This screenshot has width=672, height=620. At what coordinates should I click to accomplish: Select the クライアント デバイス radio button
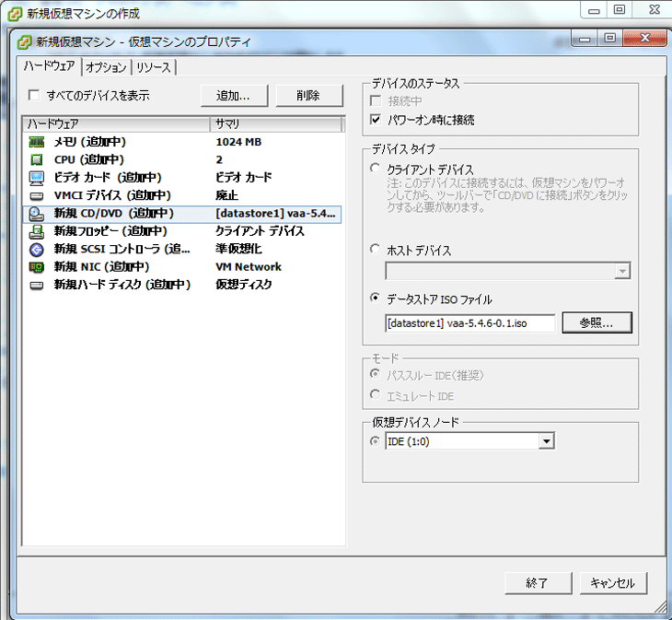tap(375, 169)
